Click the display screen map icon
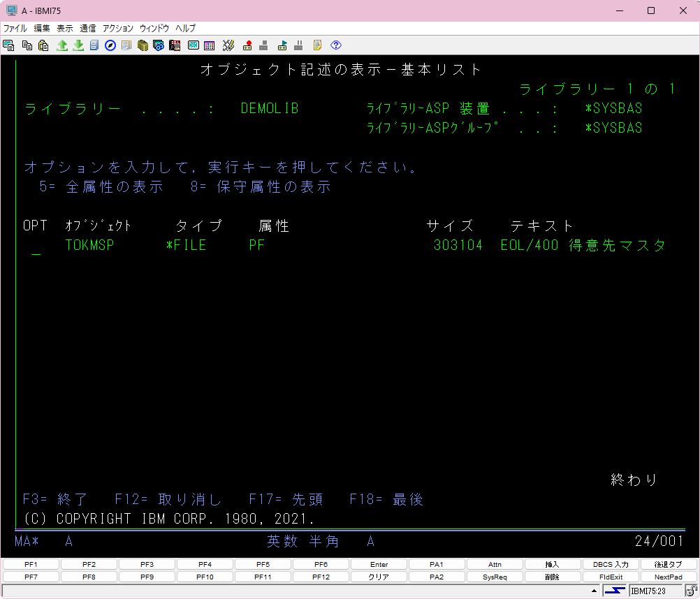This screenshot has height=599, width=700. coord(194,45)
